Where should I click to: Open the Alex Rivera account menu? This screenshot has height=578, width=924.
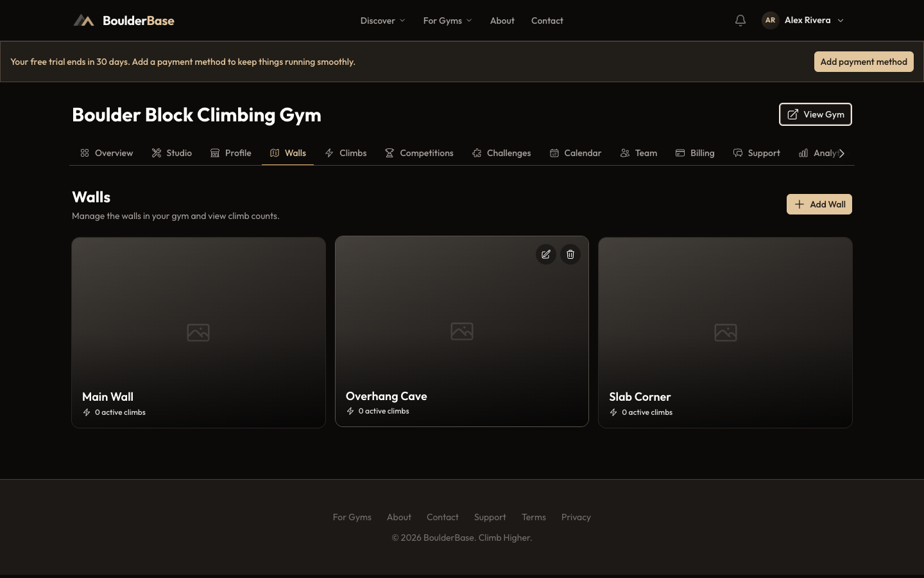pos(803,21)
